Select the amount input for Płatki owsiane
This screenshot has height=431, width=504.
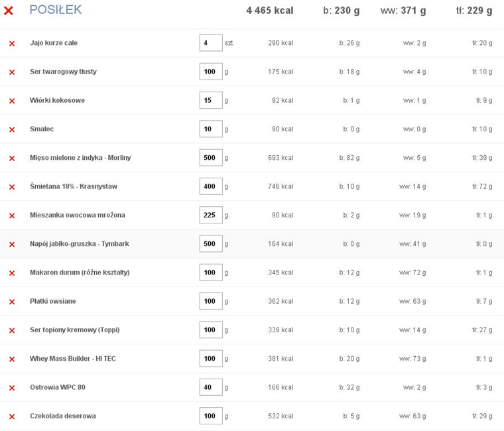point(210,301)
